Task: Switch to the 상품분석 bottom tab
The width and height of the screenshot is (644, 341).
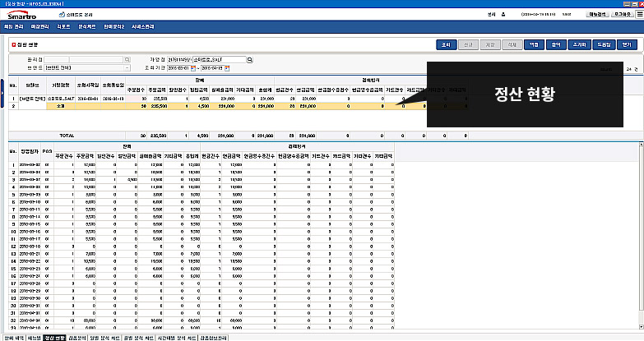Action: (77, 338)
